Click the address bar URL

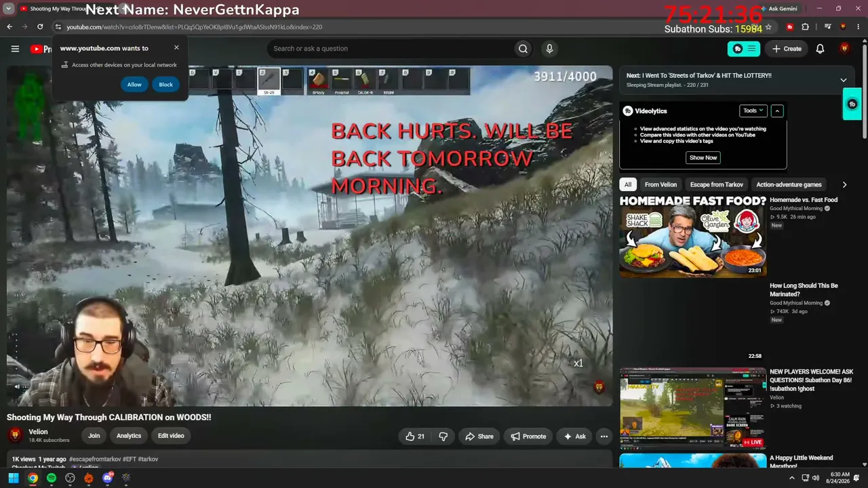coord(194,27)
